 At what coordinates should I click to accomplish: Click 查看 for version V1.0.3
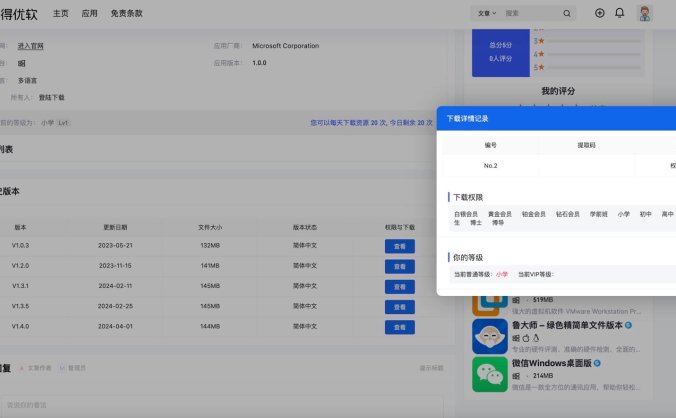pos(400,246)
